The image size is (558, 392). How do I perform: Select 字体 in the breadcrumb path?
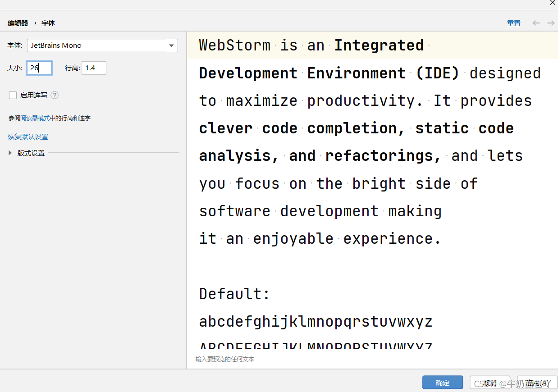48,23
